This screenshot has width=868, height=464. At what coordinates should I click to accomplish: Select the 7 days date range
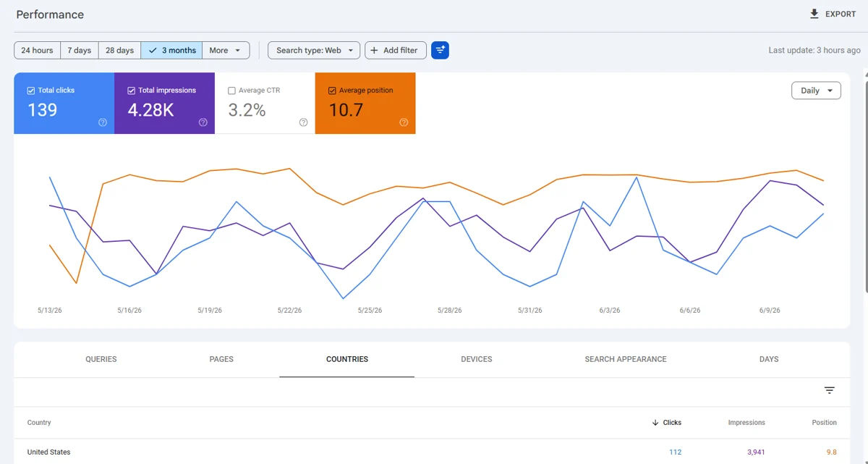pos(80,50)
